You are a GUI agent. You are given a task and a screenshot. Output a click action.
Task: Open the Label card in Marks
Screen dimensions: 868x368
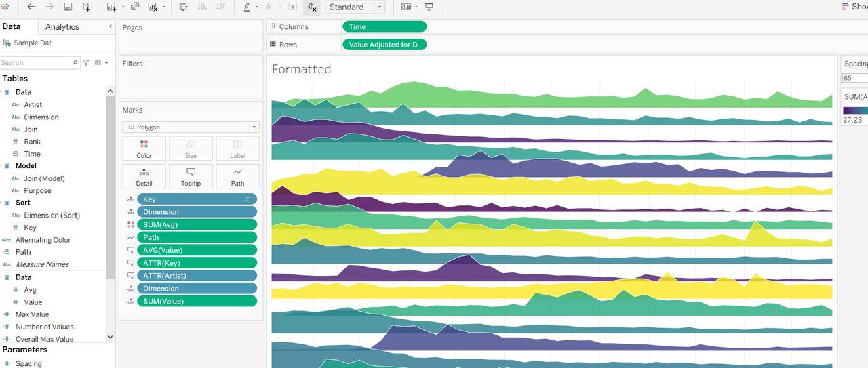pyautogui.click(x=237, y=148)
